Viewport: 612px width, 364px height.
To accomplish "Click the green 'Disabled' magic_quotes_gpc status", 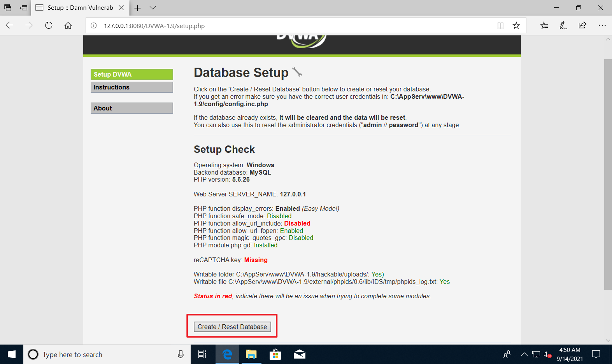I will point(301,238).
